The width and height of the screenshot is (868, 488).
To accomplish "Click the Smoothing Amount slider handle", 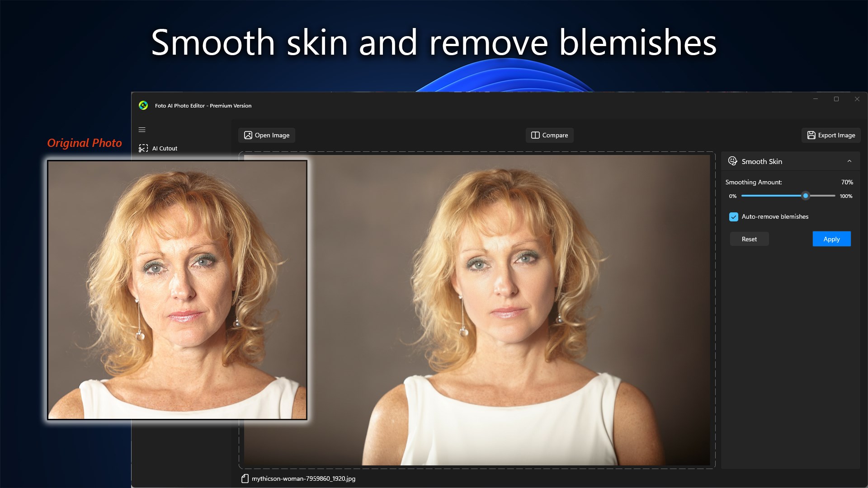I will 806,196.
